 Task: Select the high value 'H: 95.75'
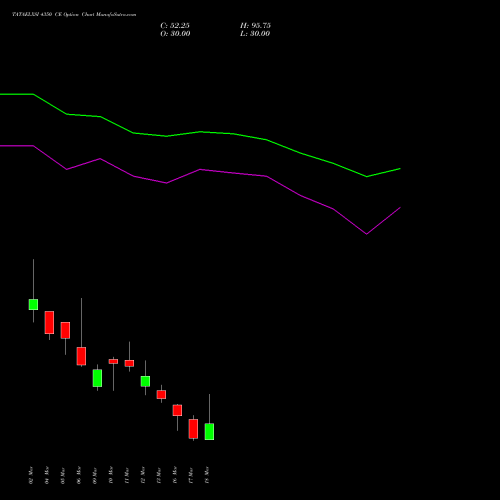pos(255,26)
